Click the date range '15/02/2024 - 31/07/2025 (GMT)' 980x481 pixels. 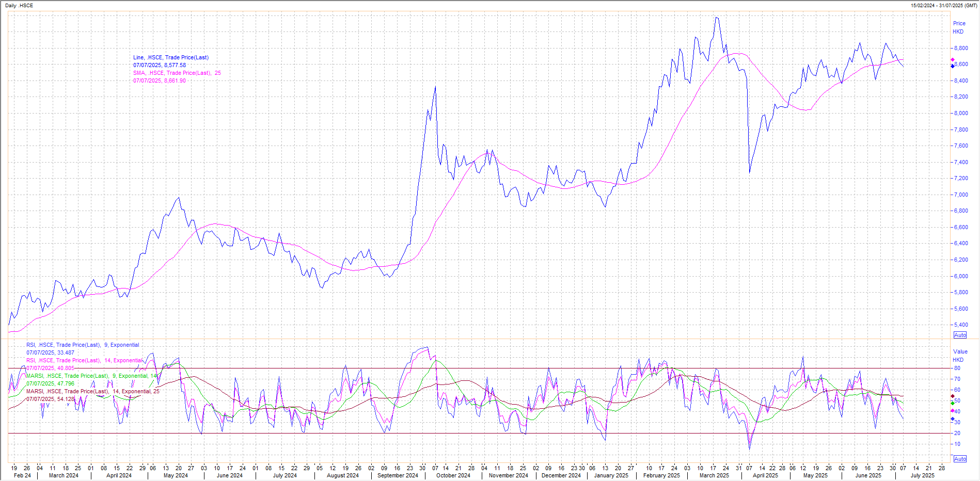click(x=944, y=6)
